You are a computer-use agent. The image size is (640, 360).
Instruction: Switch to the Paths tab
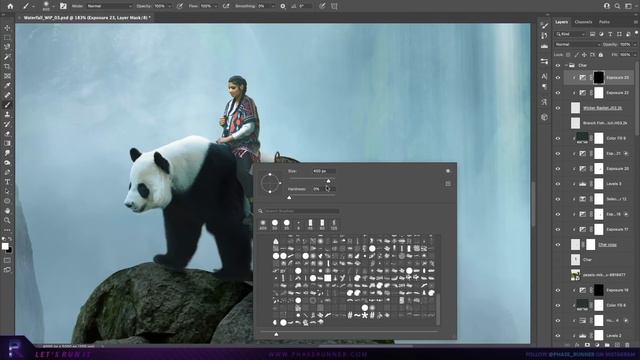604,22
